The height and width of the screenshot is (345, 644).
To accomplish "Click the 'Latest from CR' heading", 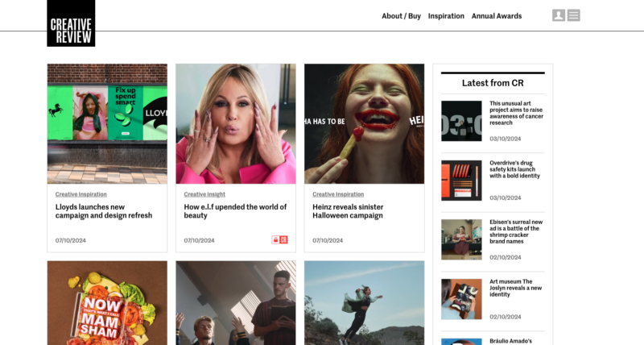I will click(493, 83).
